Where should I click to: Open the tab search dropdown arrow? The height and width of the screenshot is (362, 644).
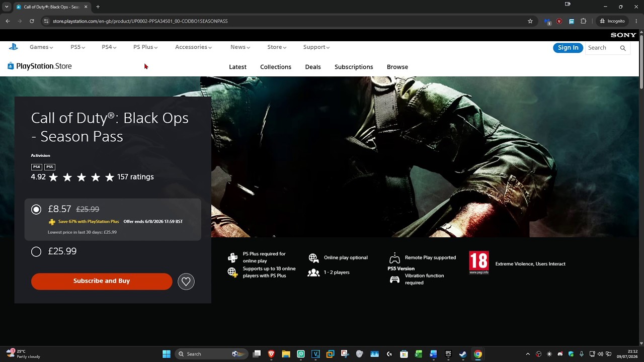pyautogui.click(x=7, y=7)
